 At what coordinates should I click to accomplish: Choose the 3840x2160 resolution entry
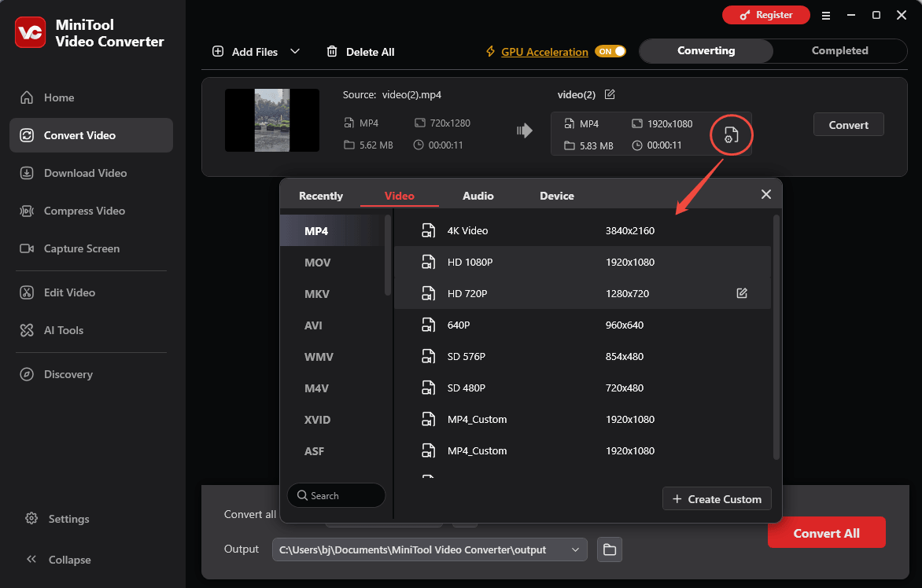pos(630,230)
